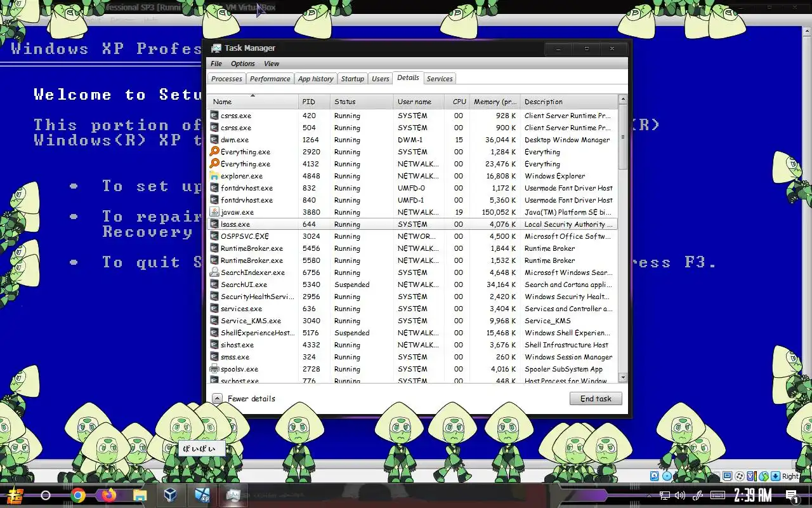Image resolution: width=812 pixels, height=508 pixels.
Task: Select the RuntimeBroker.exe row with PID 5456
Action: [412, 248]
